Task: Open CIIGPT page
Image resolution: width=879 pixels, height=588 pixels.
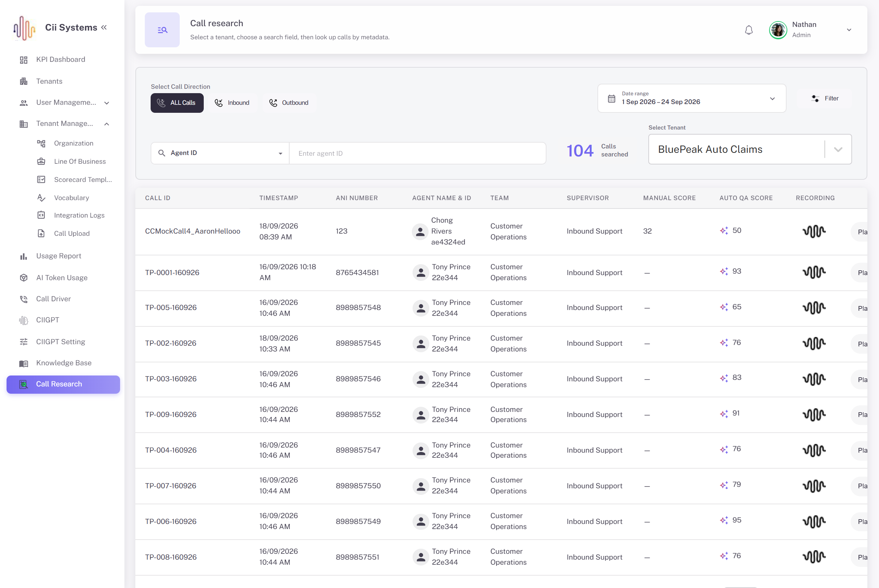Action: [47, 320]
